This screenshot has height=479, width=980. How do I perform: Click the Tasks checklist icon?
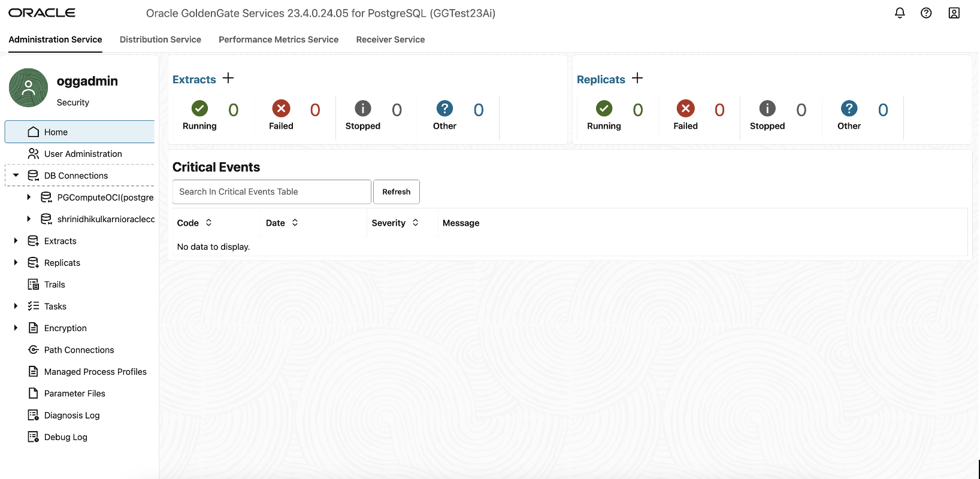(x=34, y=306)
